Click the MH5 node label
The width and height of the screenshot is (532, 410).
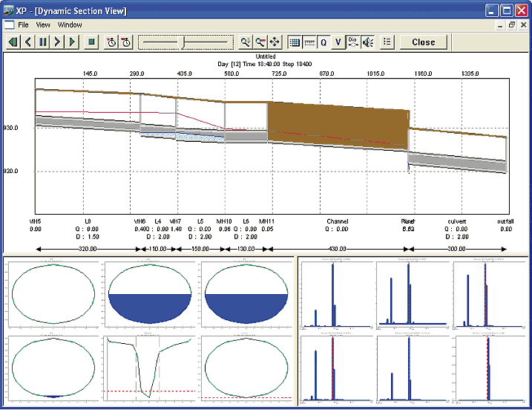pos(36,221)
